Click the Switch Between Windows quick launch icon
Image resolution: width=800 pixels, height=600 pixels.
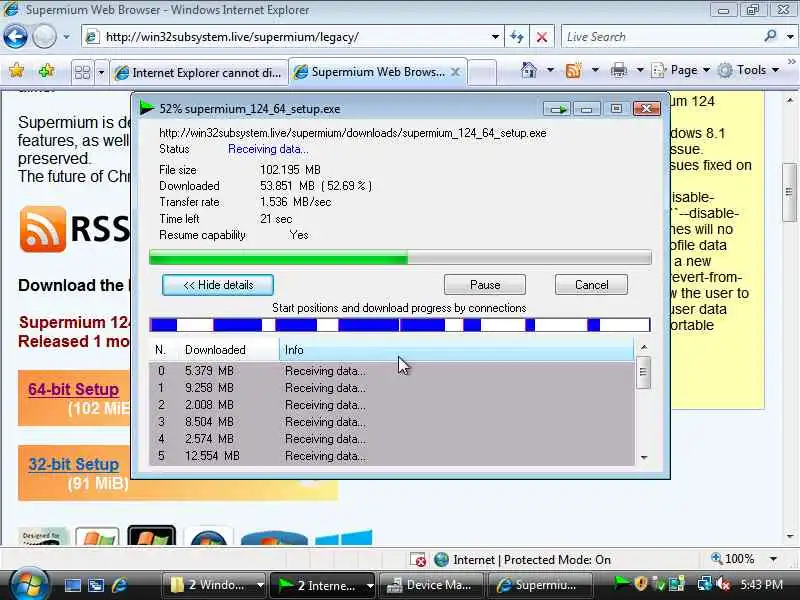(95, 585)
